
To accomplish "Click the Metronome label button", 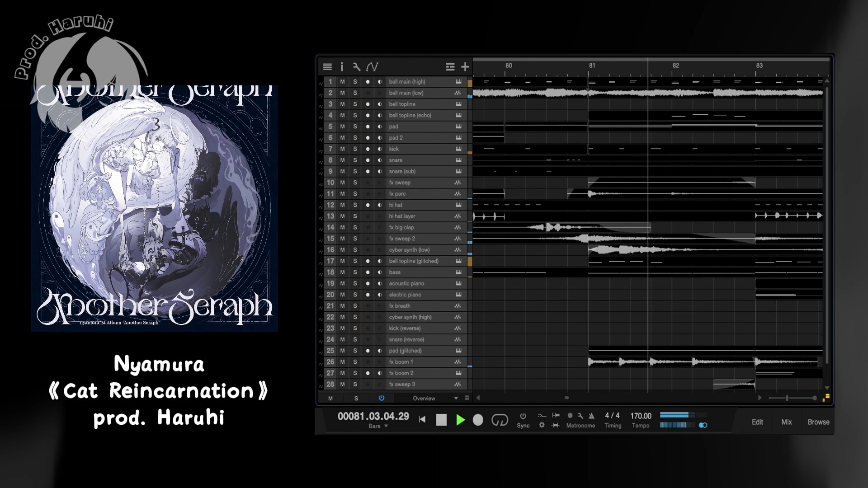I will [x=580, y=426].
